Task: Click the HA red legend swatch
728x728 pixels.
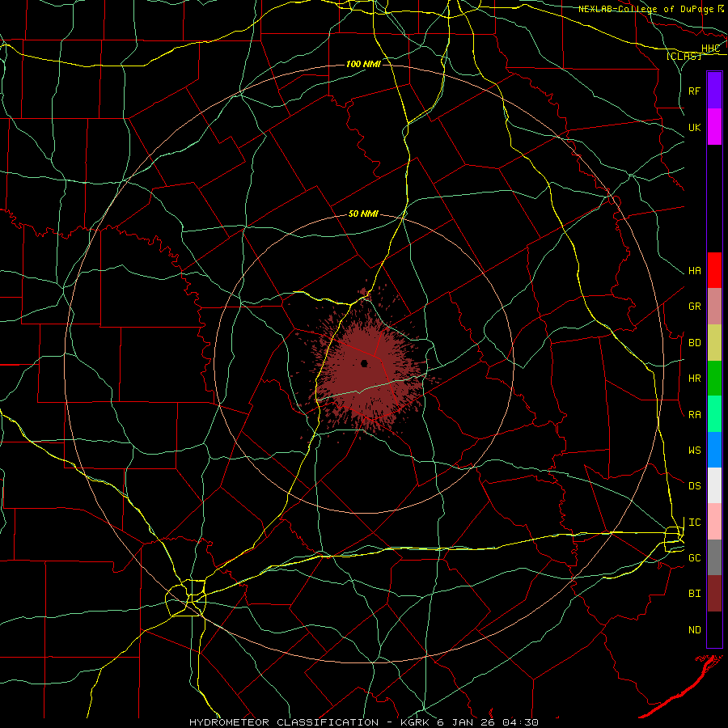Action: click(x=714, y=270)
